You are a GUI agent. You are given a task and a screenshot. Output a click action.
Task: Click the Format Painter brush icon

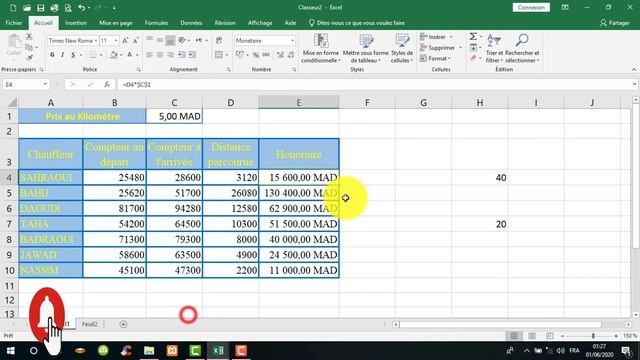(x=29, y=58)
